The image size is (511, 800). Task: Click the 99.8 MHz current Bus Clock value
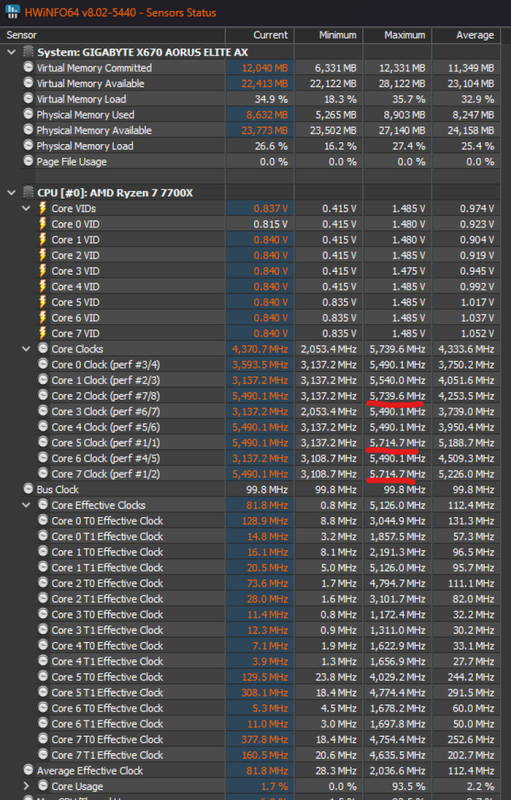tap(267, 489)
